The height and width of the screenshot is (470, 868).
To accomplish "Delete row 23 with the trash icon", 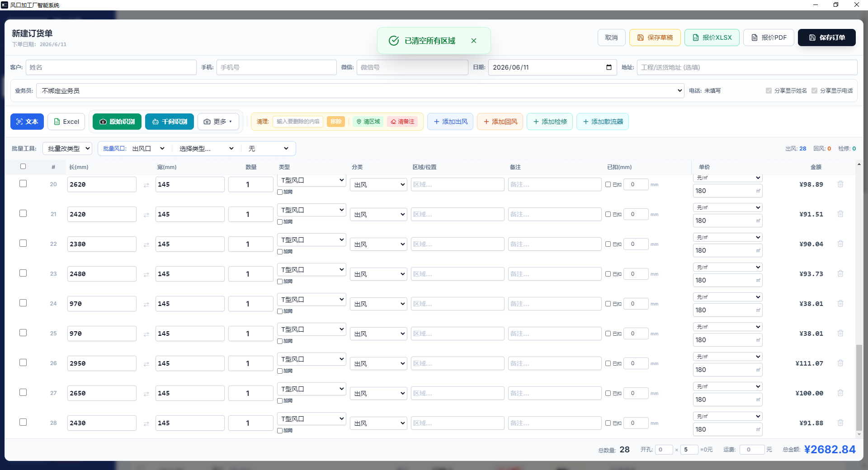I will (x=840, y=273).
